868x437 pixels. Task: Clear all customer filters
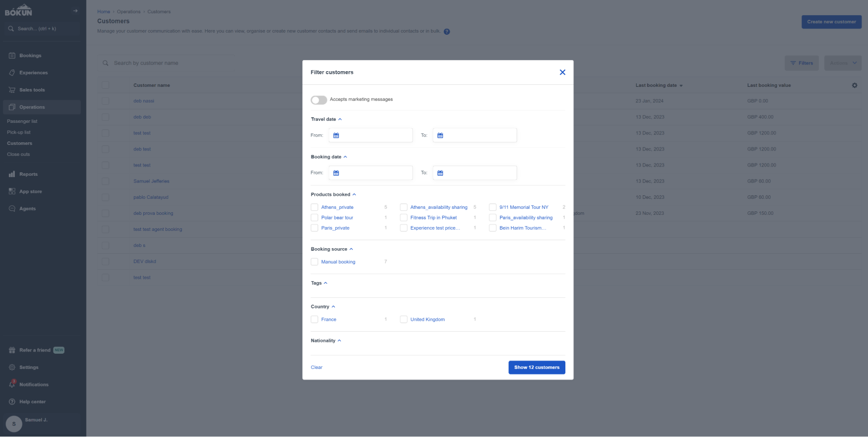click(x=316, y=367)
